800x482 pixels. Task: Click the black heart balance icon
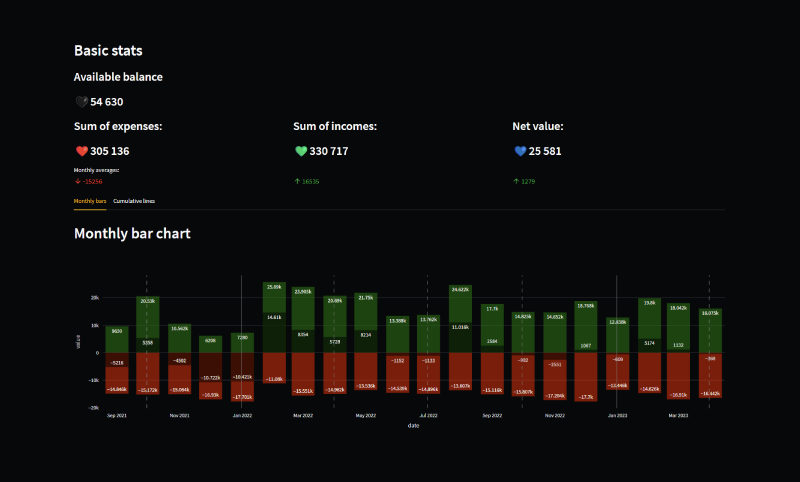point(81,102)
